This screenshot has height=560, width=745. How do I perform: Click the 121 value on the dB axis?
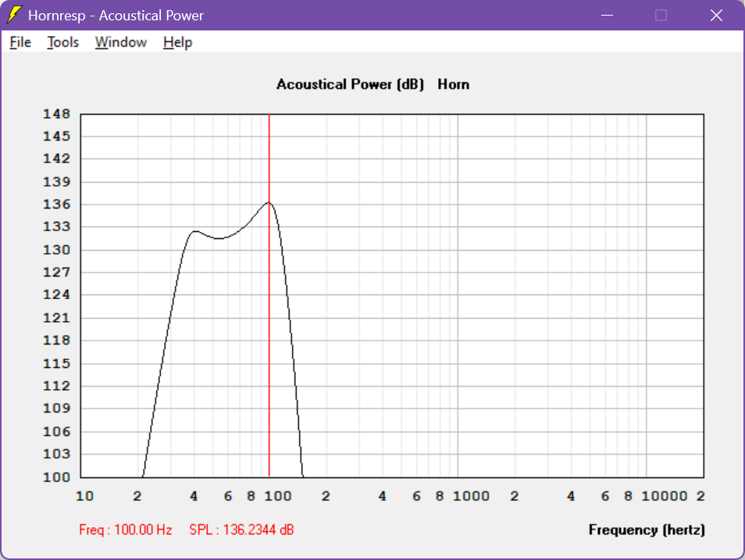click(x=56, y=318)
